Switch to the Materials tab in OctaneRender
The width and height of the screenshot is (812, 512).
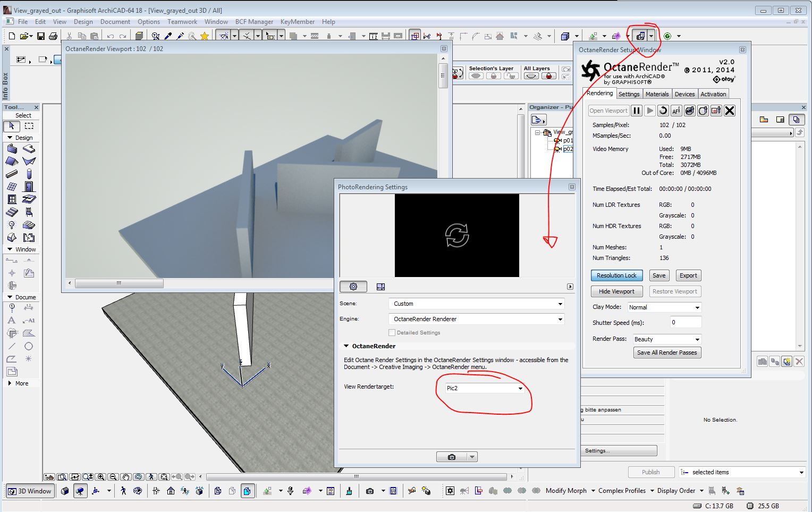[657, 94]
